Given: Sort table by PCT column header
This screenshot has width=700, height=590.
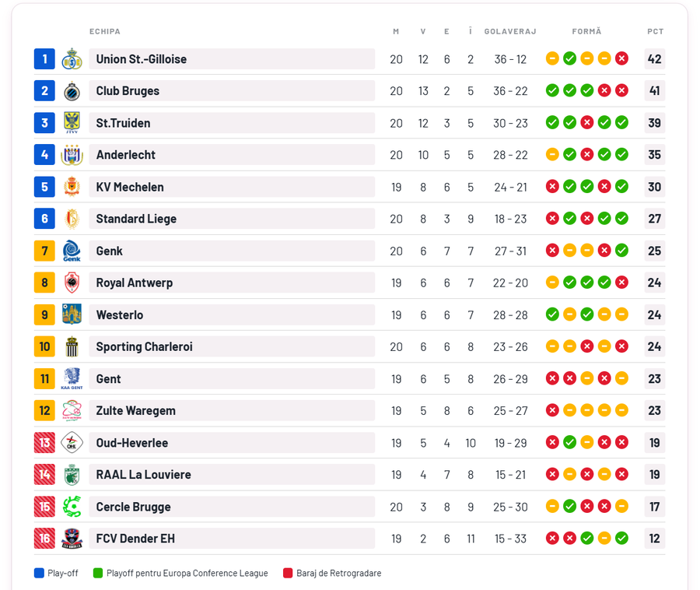Looking at the screenshot, I should click(655, 32).
